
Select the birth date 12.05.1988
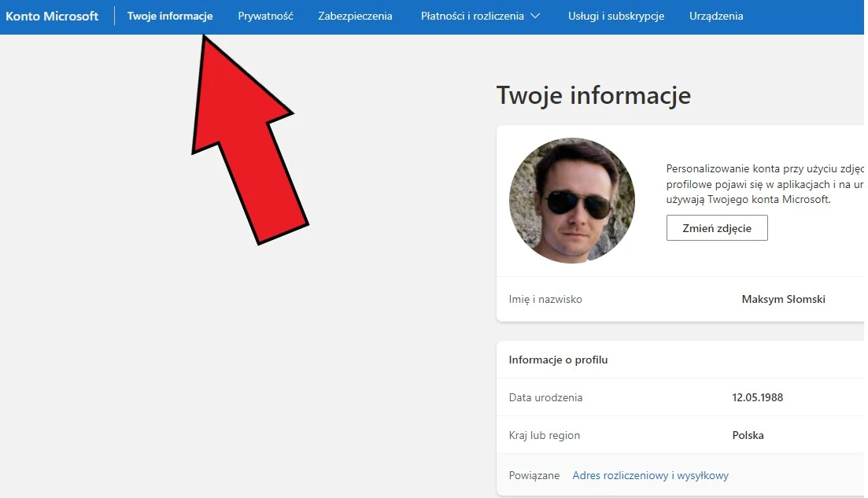pyautogui.click(x=757, y=397)
